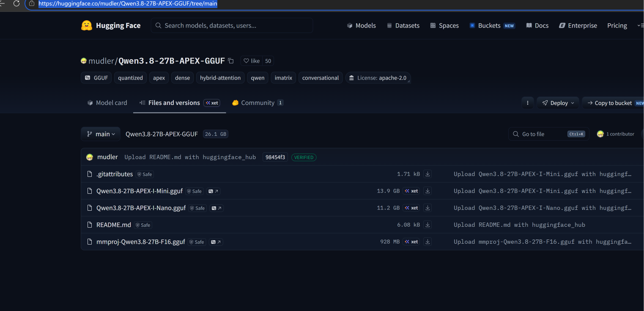Image resolution: width=644 pixels, height=311 pixels.
Task: Go to Models in the top navigation
Action: click(361, 25)
